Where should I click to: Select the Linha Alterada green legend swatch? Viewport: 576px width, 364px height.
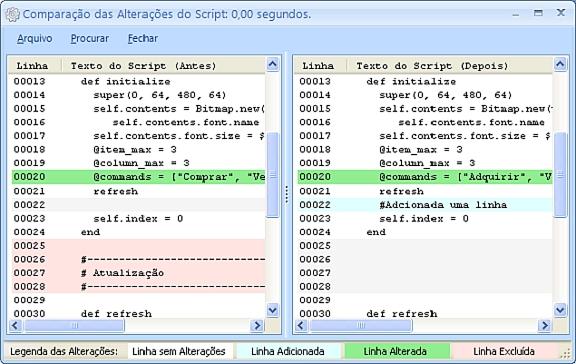click(395, 352)
